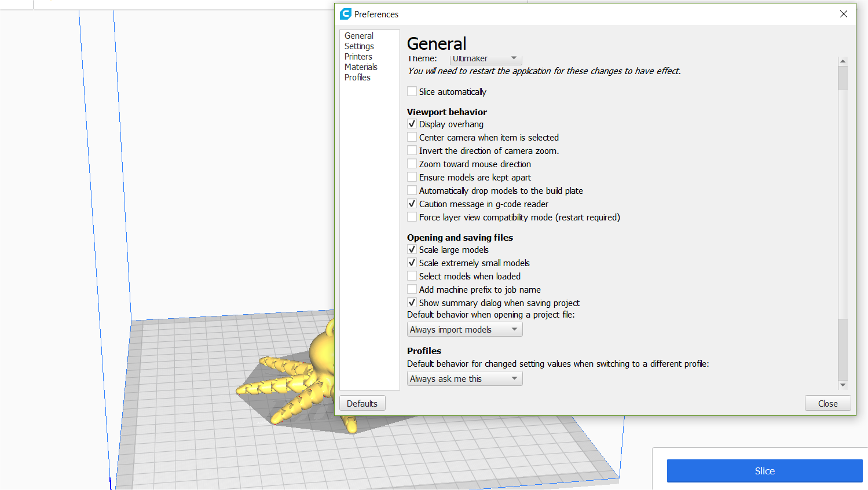This screenshot has width=868, height=490.
Task: Click the blue Slice button
Action: (764, 471)
